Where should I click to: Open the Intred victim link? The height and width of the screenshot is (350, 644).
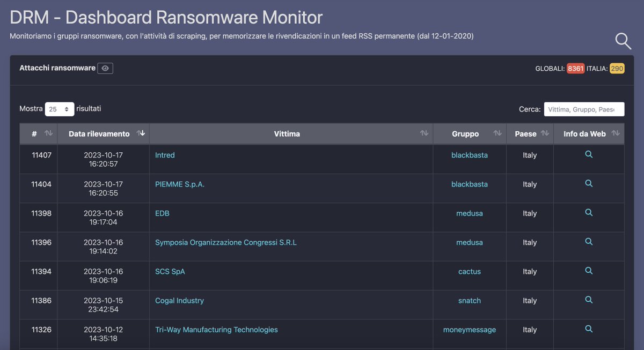pos(165,155)
